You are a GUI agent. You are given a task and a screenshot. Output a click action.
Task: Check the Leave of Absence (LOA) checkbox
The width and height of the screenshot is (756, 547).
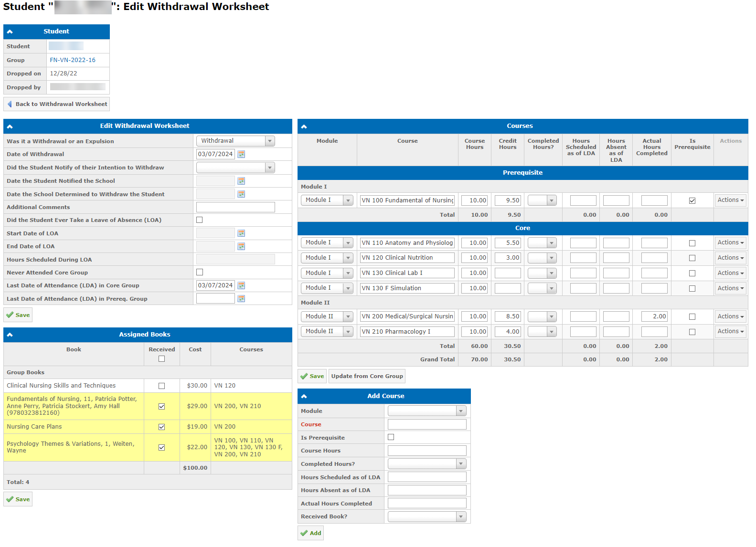(x=200, y=220)
